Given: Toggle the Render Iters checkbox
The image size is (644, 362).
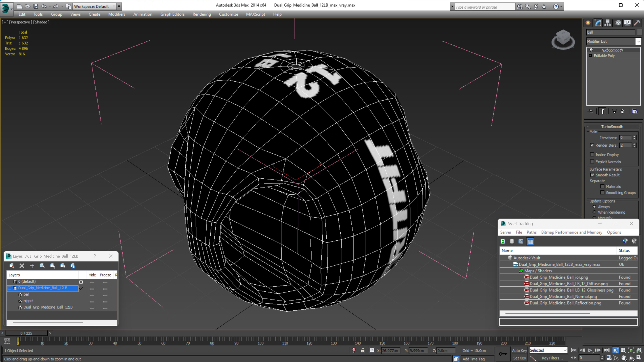Looking at the screenshot, I should click(x=592, y=145).
